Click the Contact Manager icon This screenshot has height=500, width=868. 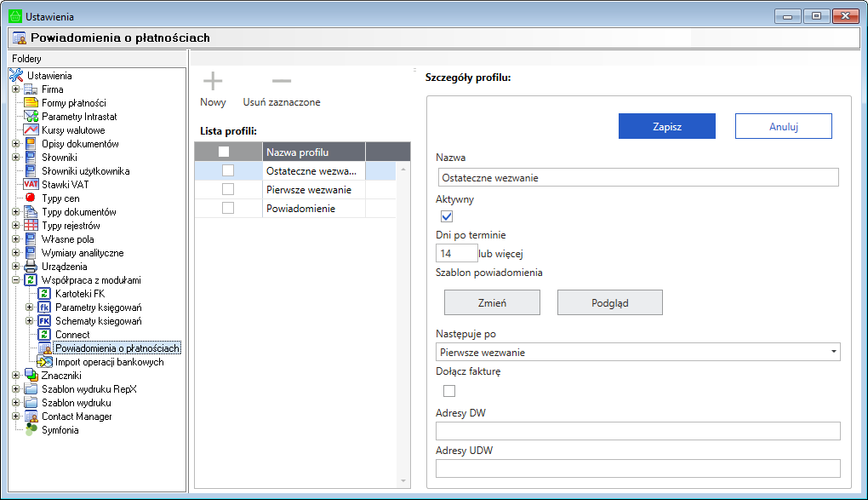pyautogui.click(x=31, y=417)
